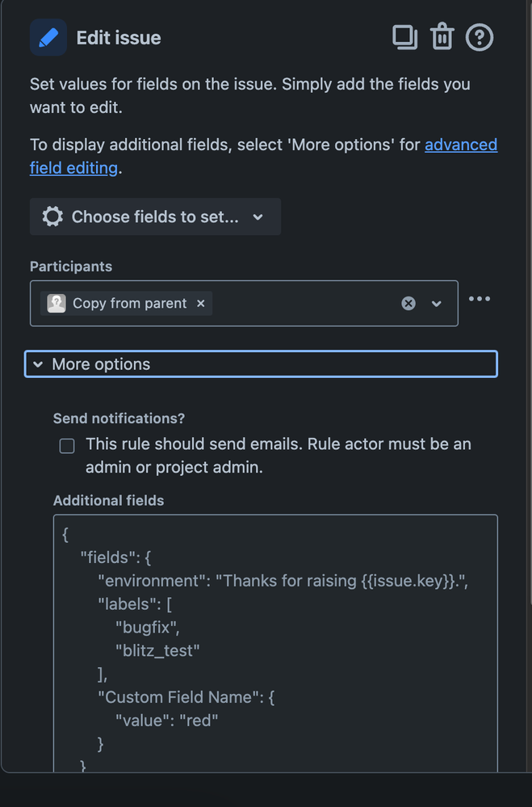The height and width of the screenshot is (807, 532).
Task: Click the Edit issue heading
Action: pyautogui.click(x=119, y=38)
